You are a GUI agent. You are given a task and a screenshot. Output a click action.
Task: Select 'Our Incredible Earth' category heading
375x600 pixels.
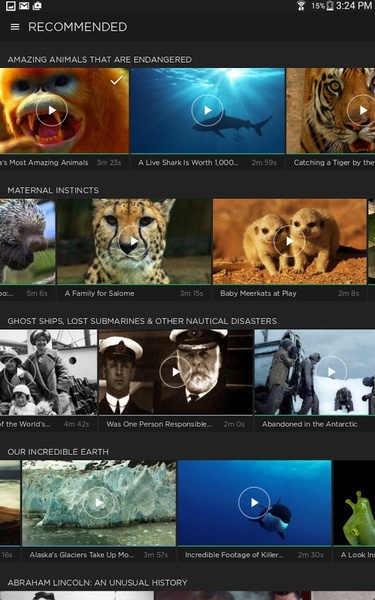[58, 452]
